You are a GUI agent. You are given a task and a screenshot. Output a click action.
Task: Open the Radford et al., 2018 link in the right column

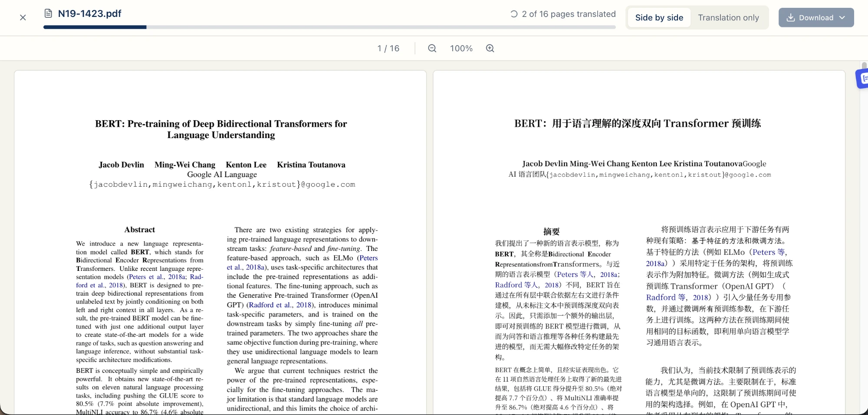coord(280,305)
